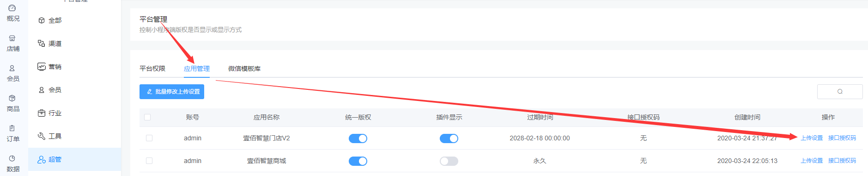Open the 订单 orders icon in sidebar

13,133
